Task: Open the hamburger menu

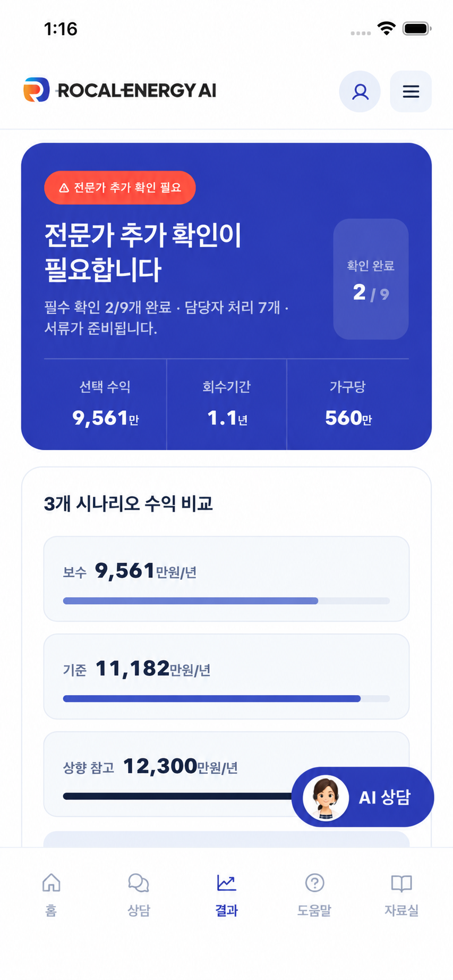Action: (411, 91)
